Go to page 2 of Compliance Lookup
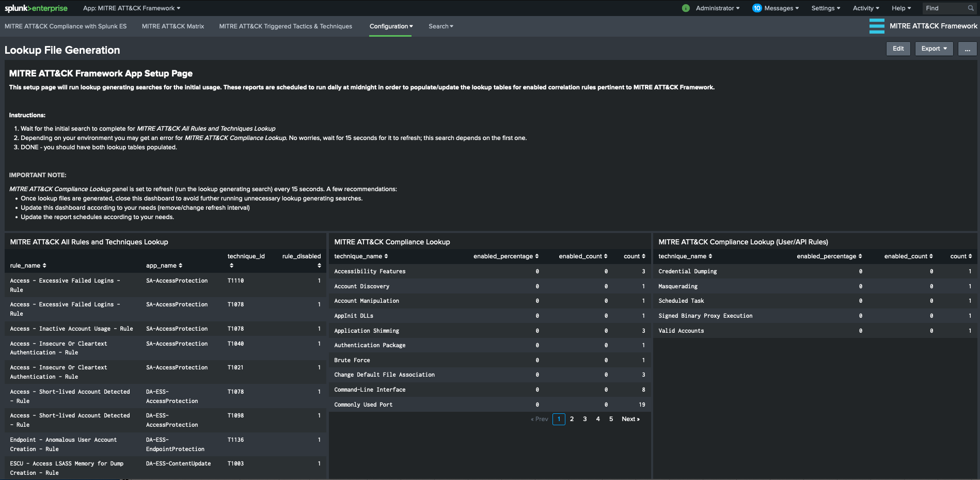The image size is (980, 480). pos(572,419)
